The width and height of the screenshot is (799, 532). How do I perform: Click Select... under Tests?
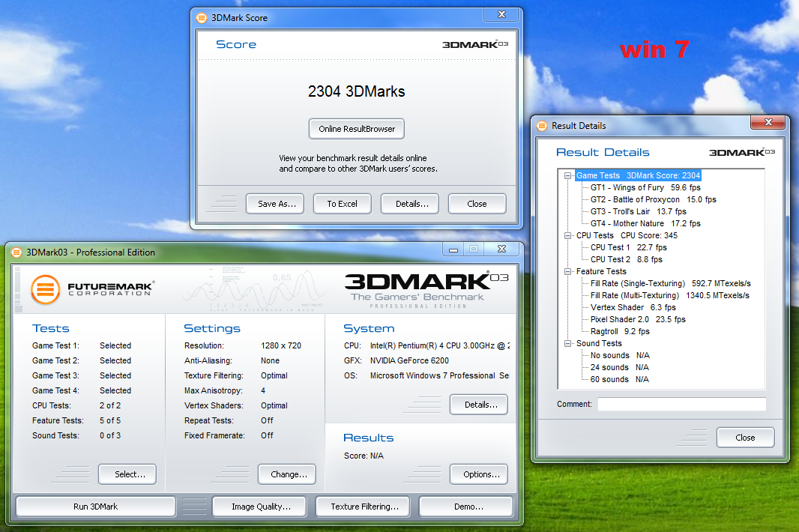(x=127, y=474)
